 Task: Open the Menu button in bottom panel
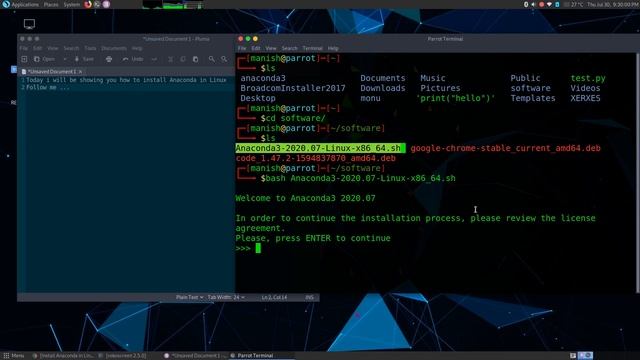pyautogui.click(x=13, y=356)
